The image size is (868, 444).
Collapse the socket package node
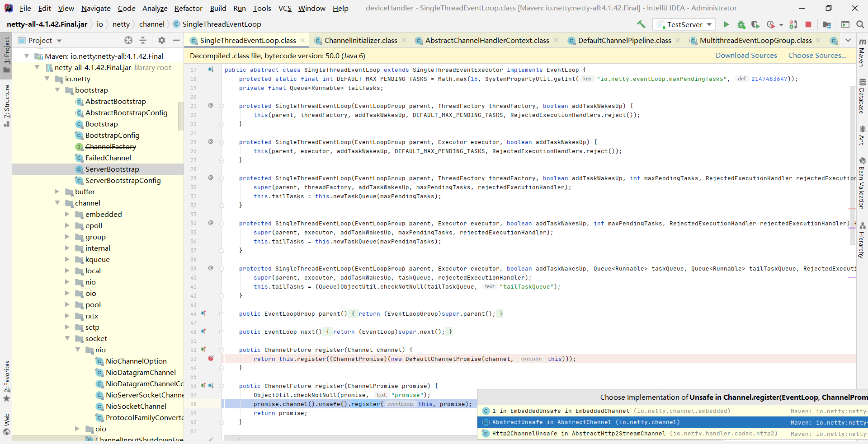pyautogui.click(x=68, y=338)
